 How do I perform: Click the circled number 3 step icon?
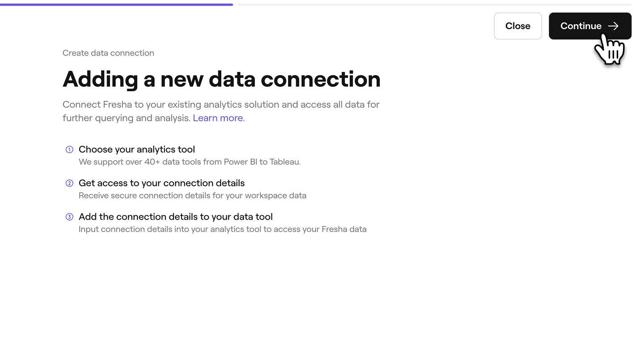click(x=69, y=217)
